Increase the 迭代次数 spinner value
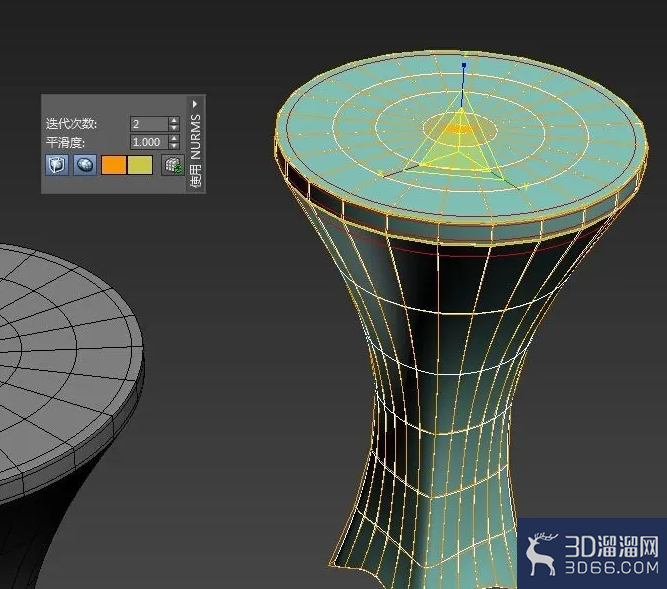 [x=174, y=120]
